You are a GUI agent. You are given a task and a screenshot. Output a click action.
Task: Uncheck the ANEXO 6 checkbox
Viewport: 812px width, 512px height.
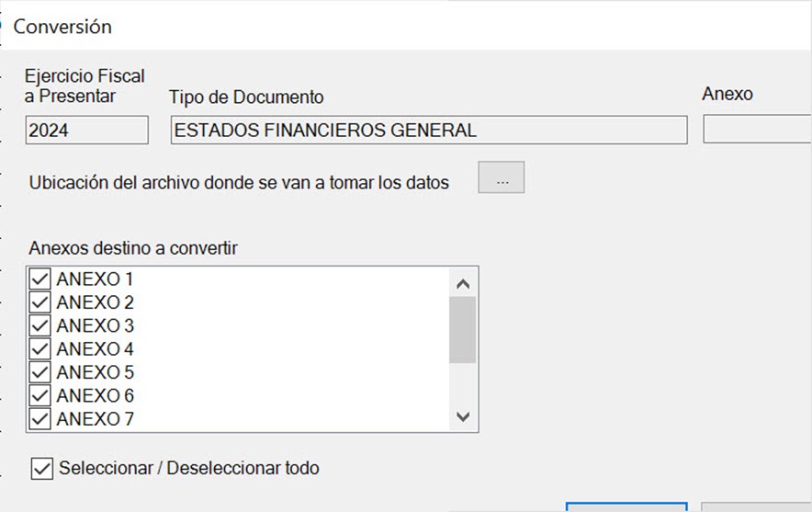pyautogui.click(x=39, y=395)
